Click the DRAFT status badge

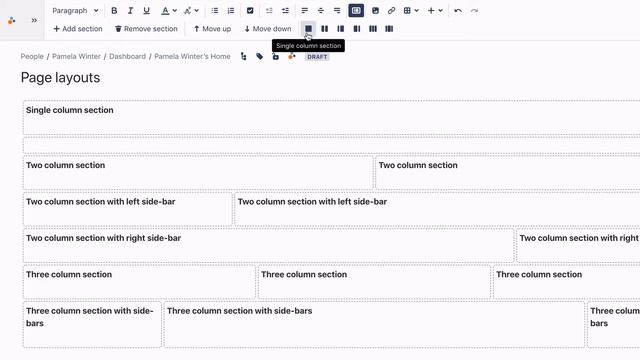click(x=317, y=57)
